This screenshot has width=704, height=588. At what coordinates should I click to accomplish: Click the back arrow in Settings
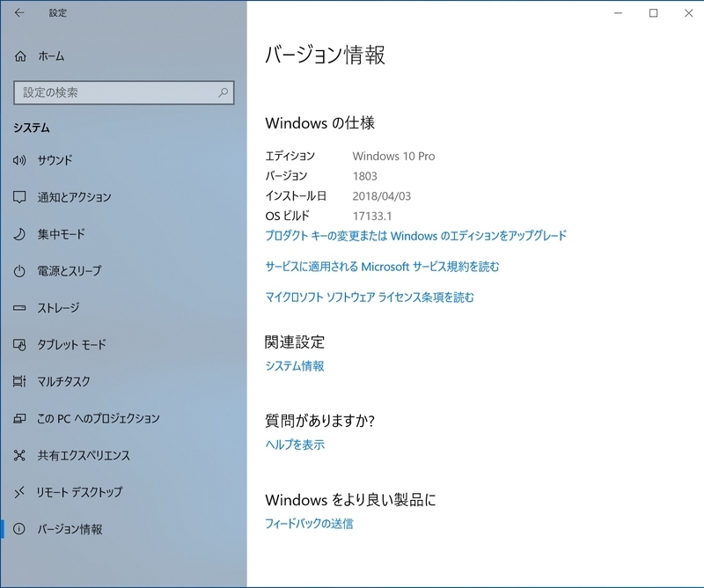(x=19, y=12)
